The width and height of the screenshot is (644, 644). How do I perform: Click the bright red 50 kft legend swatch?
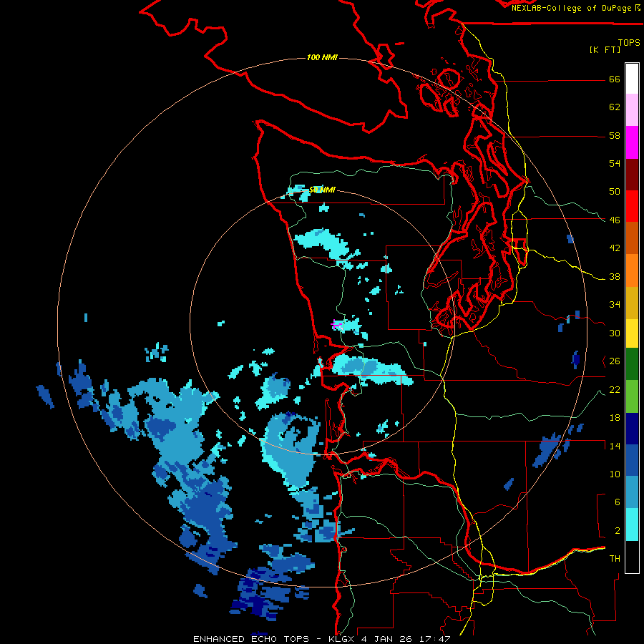click(x=632, y=206)
